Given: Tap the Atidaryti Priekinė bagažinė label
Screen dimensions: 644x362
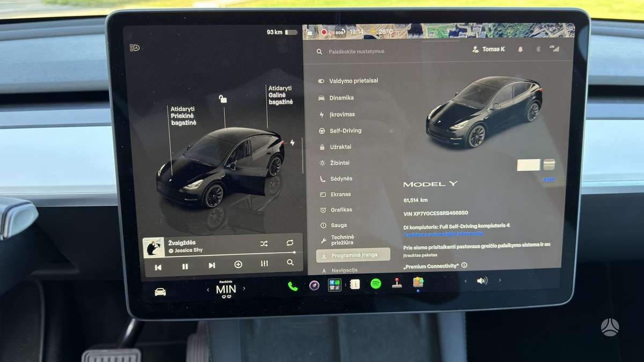Looking at the screenshot, I should (184, 115).
